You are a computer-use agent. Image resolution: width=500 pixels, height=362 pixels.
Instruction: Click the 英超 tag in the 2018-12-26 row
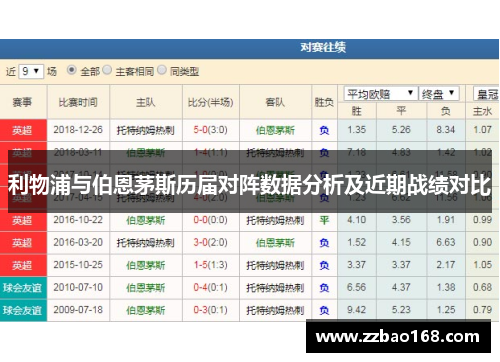point(22,130)
